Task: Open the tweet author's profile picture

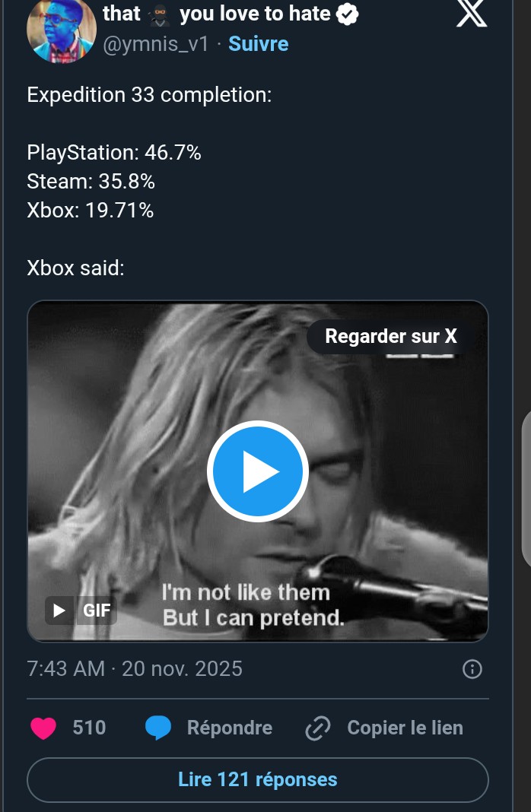Action: pyautogui.click(x=59, y=30)
